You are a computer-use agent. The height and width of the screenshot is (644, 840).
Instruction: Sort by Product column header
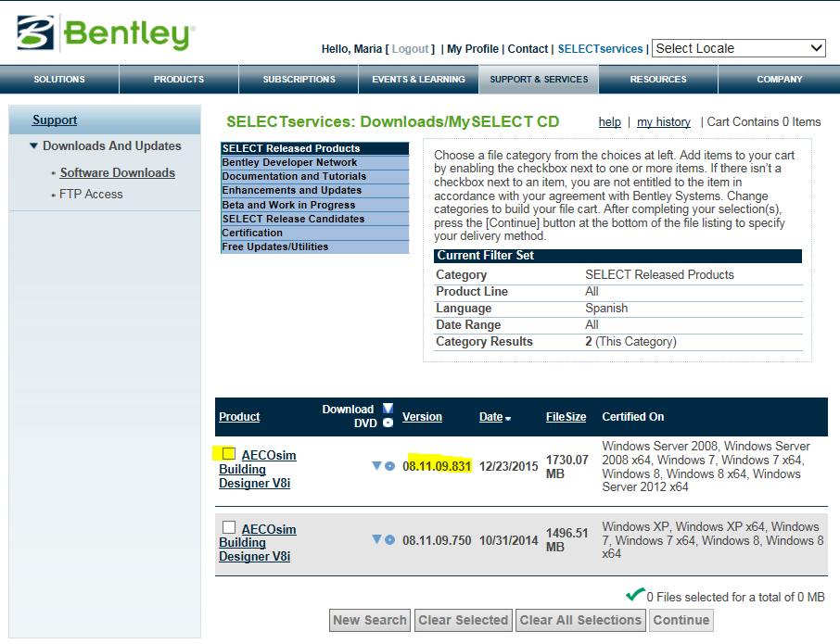pos(239,416)
